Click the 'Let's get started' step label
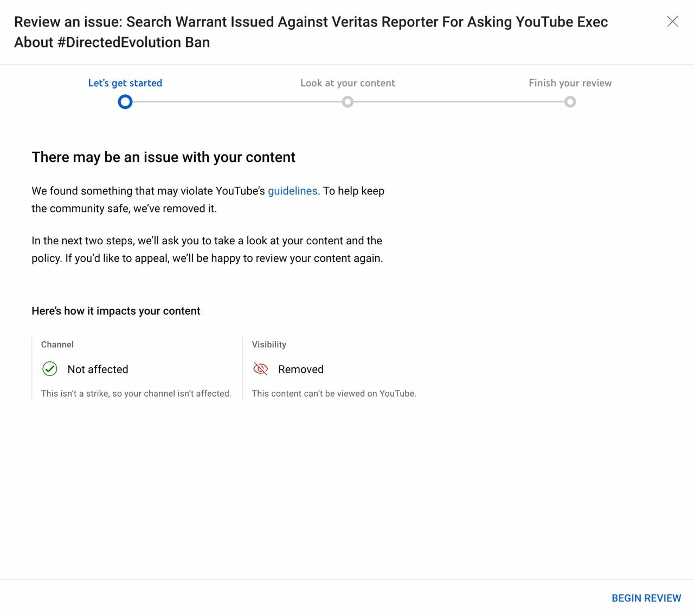The image size is (694, 616). [x=125, y=83]
